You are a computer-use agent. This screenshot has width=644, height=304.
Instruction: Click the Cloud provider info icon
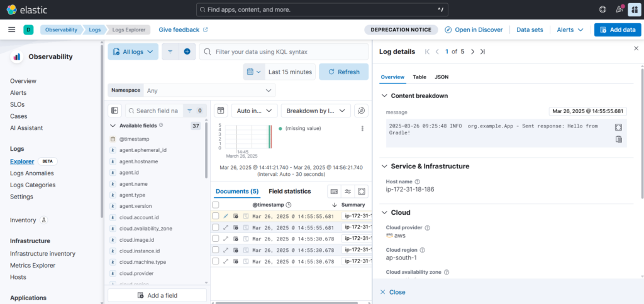[x=427, y=228]
